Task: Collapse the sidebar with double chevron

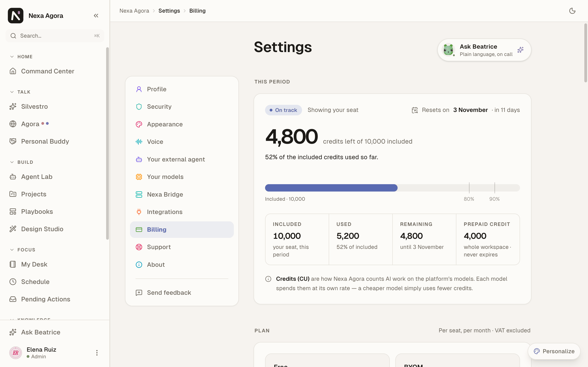Action: click(96, 16)
